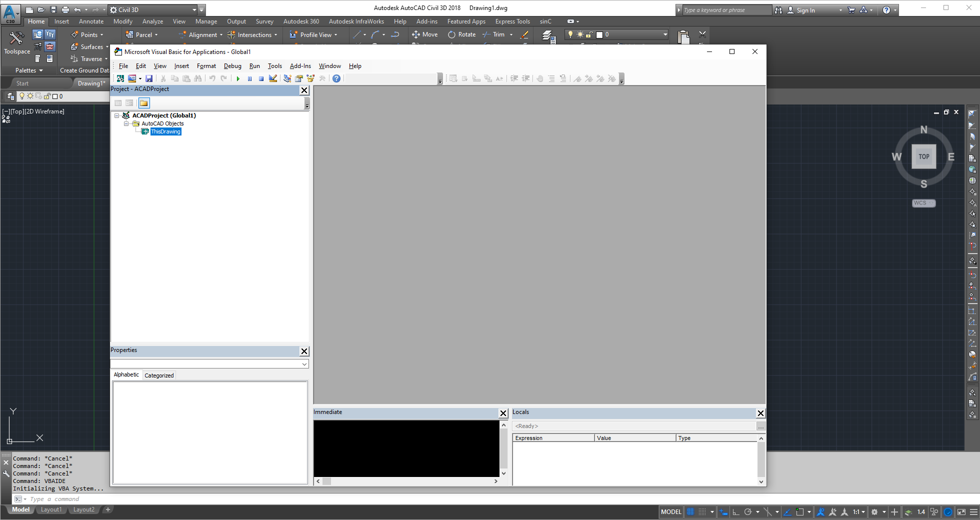Click the Immediate window horizontal scrollbar
Screen dimensions: 980x520
tap(406, 481)
